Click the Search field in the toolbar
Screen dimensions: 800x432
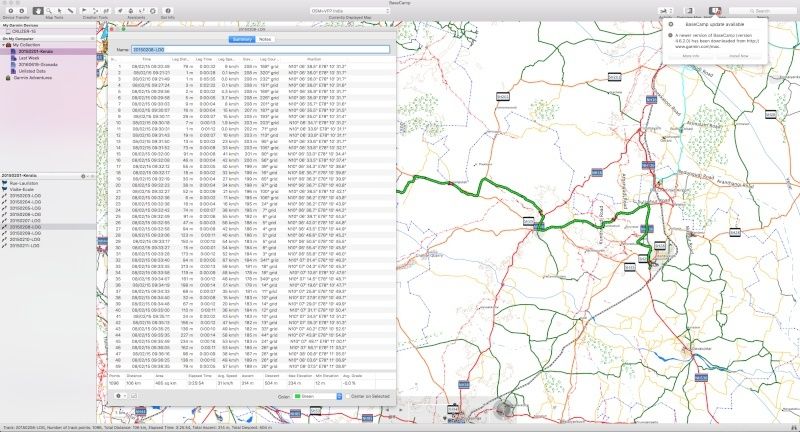point(762,10)
